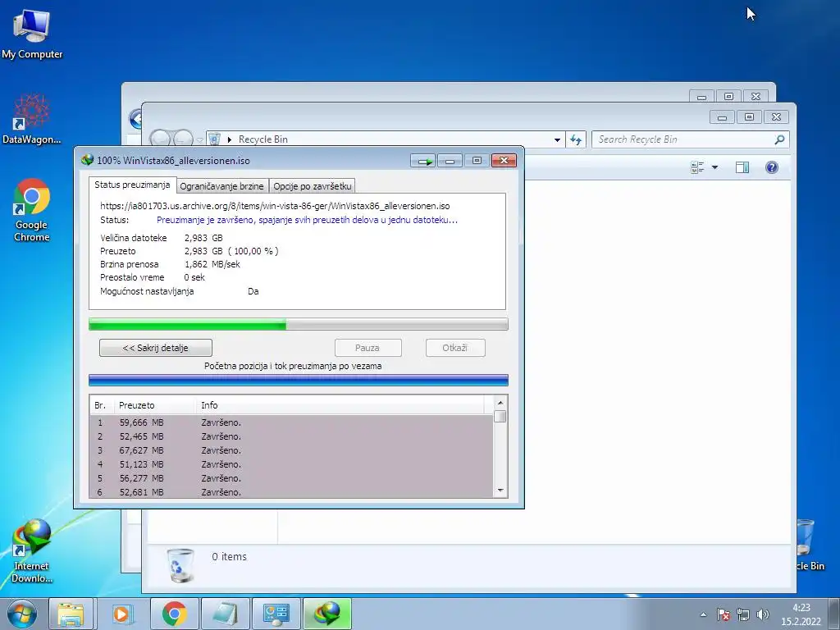The width and height of the screenshot is (840, 630).
Task: Click the connections list scrollbar thumb
Action: (x=500, y=416)
